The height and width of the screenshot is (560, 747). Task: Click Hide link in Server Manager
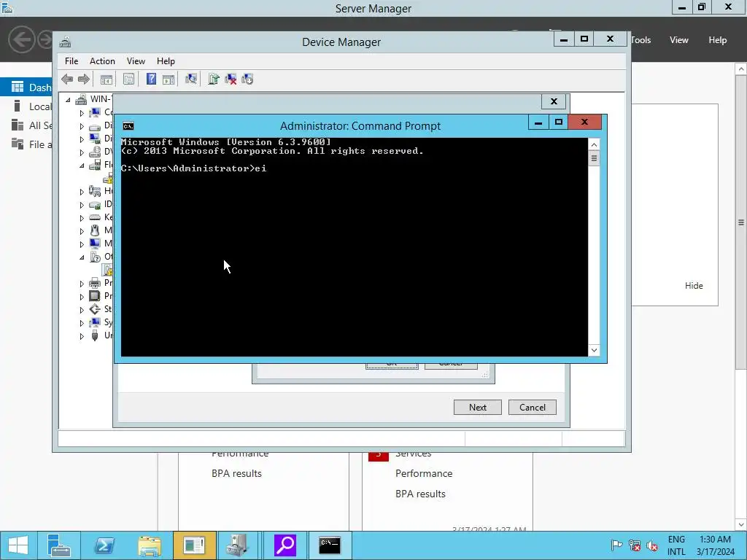pos(694,286)
